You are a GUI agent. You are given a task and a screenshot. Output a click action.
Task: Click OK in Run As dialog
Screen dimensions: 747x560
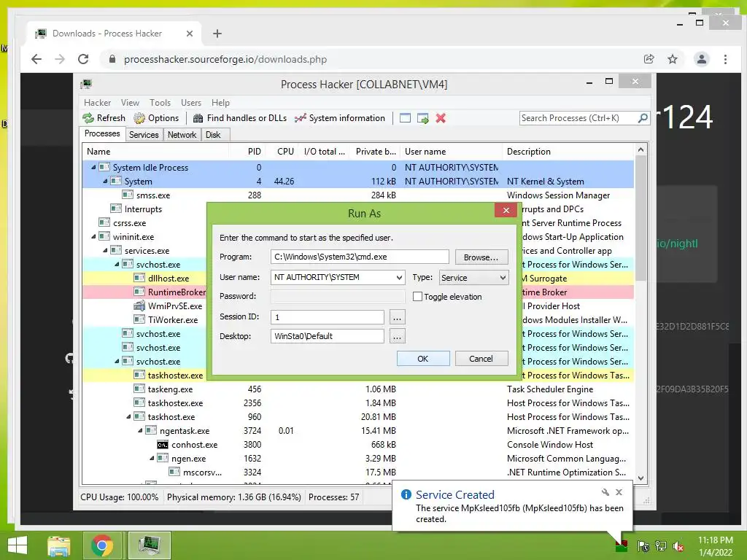click(423, 359)
